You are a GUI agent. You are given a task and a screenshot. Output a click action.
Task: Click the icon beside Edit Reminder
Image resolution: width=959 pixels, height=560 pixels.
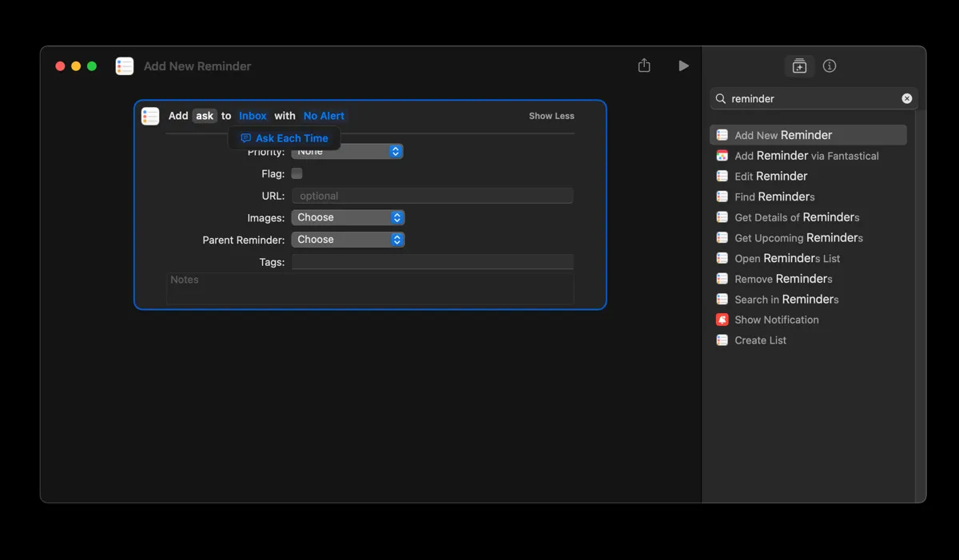[x=722, y=176]
